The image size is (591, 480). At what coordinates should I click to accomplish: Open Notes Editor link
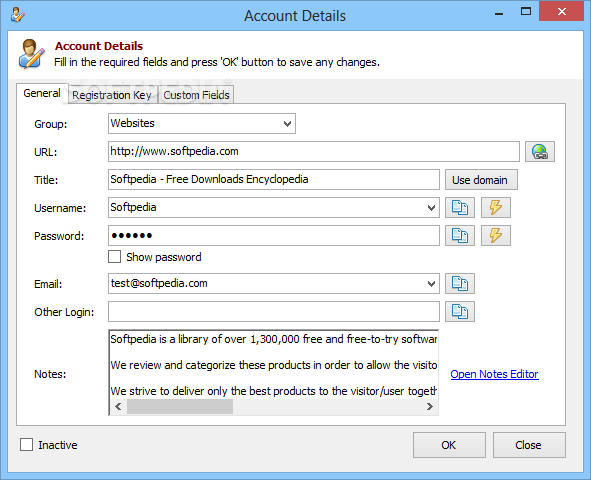[x=495, y=374]
